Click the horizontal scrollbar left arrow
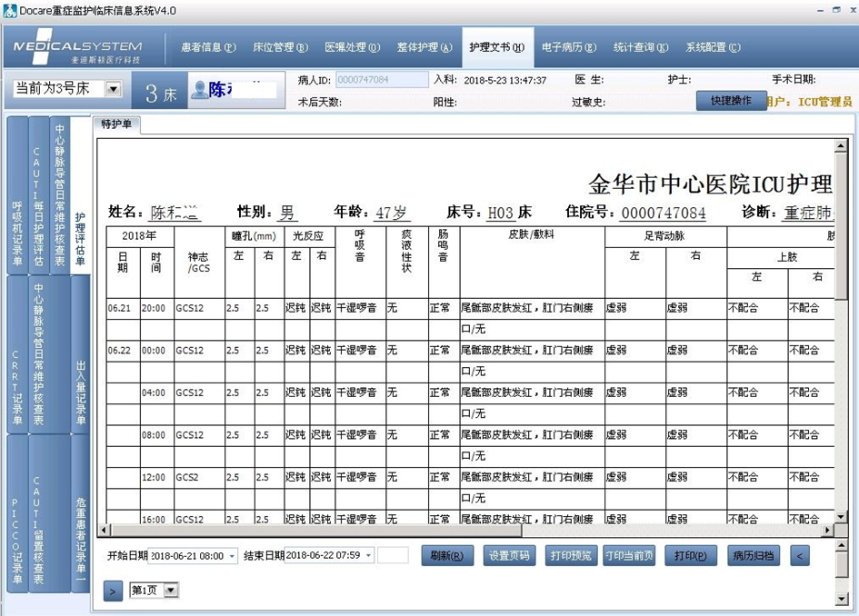Viewport: 859px width, 616px height. [105, 530]
